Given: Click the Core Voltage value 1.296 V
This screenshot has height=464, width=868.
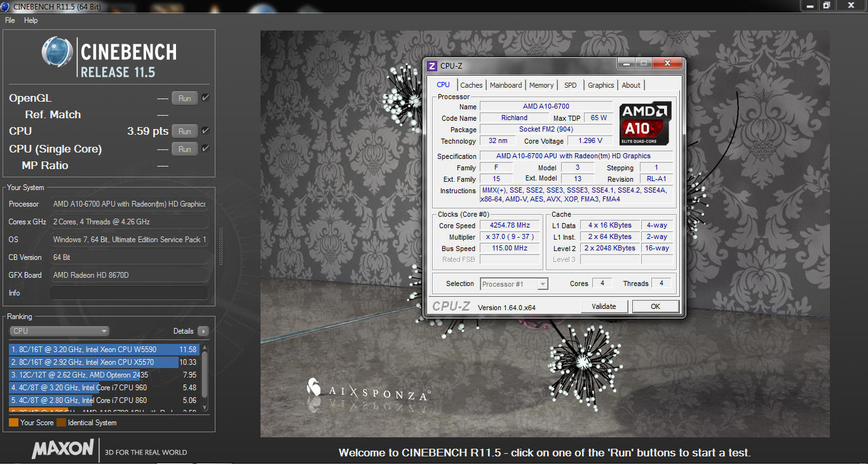Looking at the screenshot, I should [590, 141].
